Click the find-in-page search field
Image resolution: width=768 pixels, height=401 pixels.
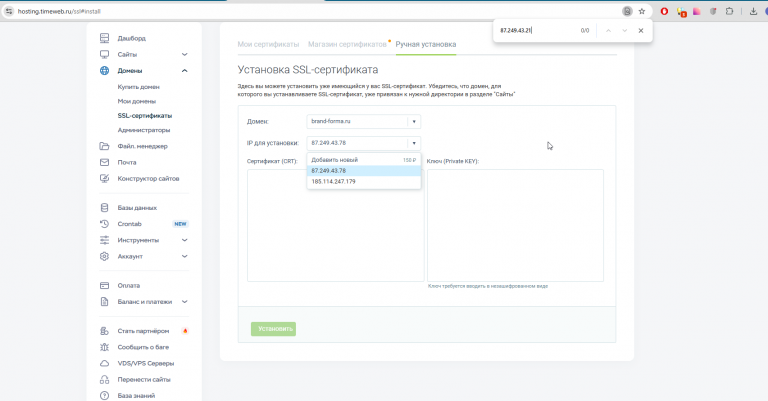[x=536, y=30]
